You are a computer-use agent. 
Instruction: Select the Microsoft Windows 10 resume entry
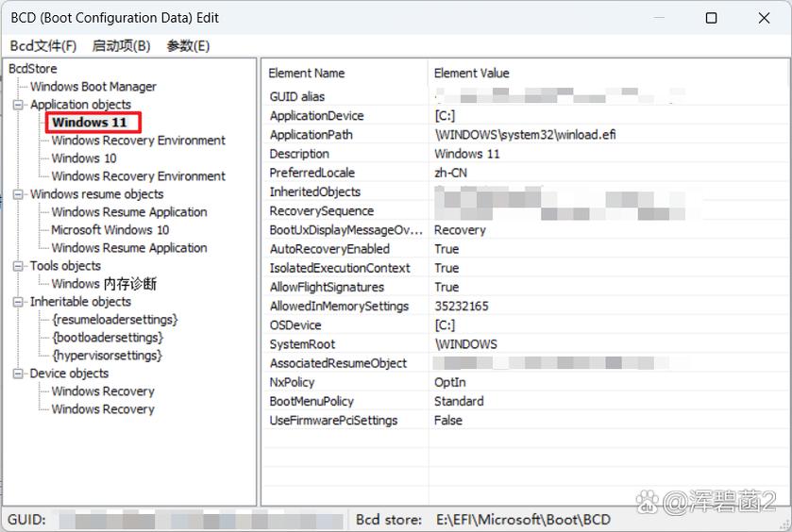click(x=110, y=229)
